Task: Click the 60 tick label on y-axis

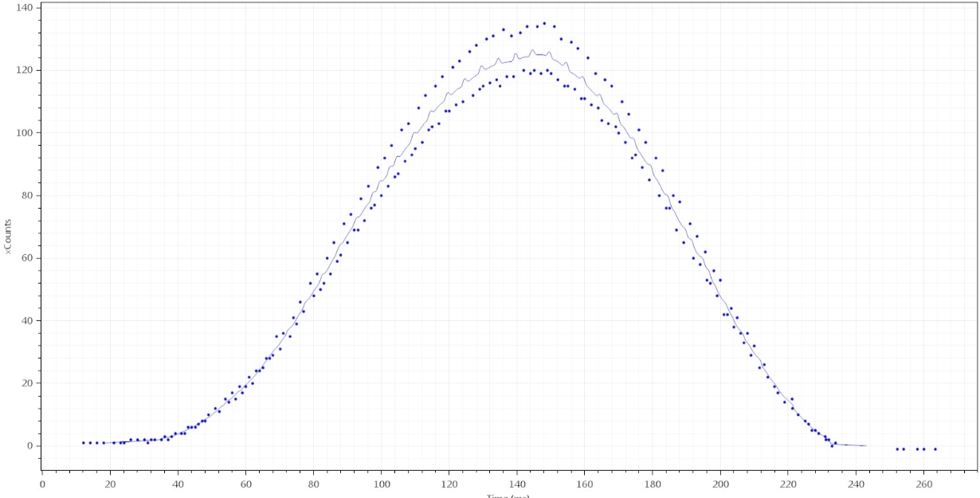Action: 26,258
